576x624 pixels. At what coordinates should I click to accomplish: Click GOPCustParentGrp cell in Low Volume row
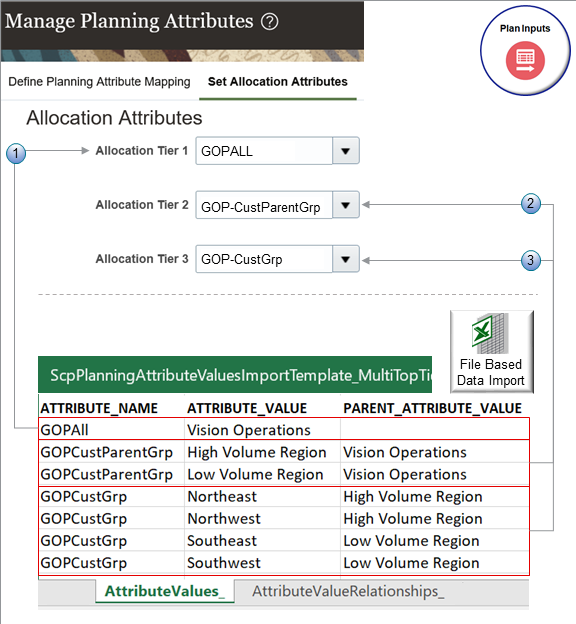(x=111, y=474)
